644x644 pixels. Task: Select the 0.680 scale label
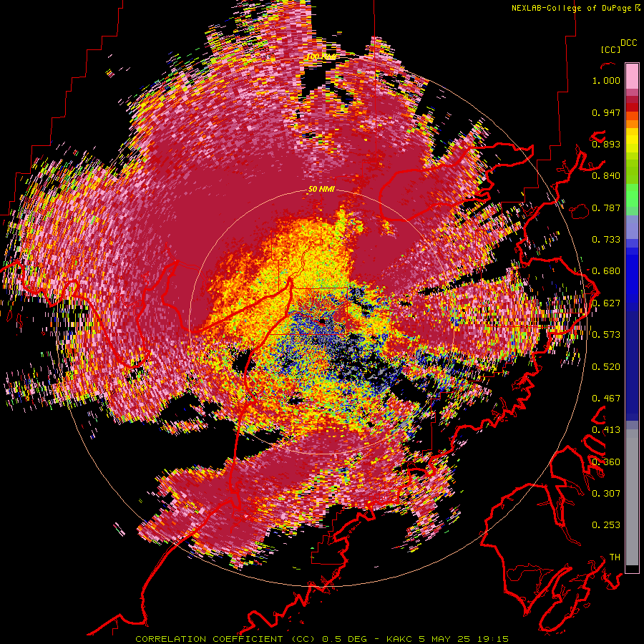point(606,271)
